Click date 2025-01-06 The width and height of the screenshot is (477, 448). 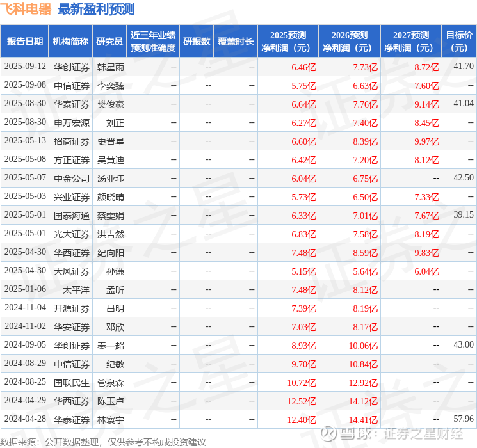[25, 289]
